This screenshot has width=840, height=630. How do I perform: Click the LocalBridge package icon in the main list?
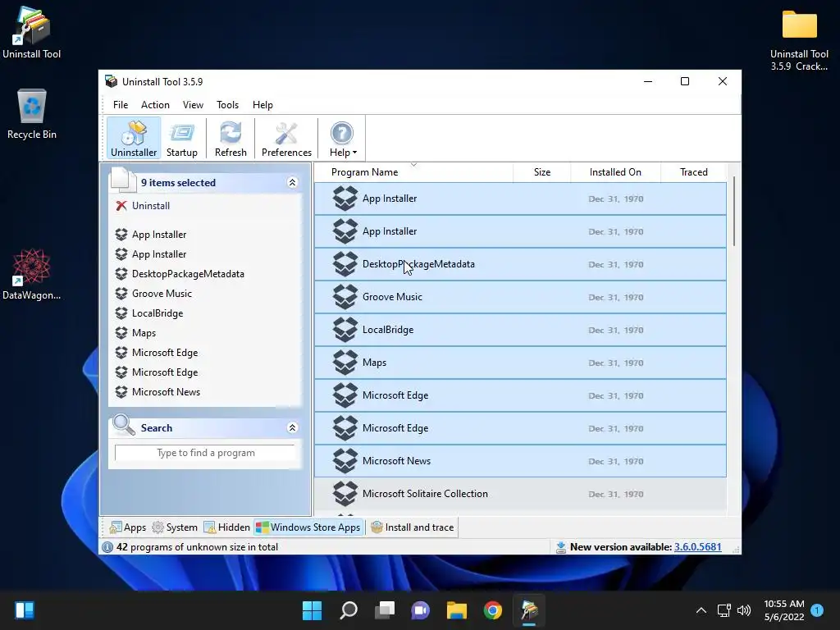(x=345, y=330)
